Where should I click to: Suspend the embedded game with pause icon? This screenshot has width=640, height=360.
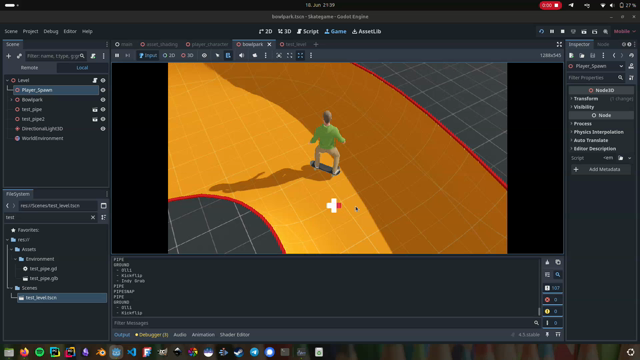[117, 56]
